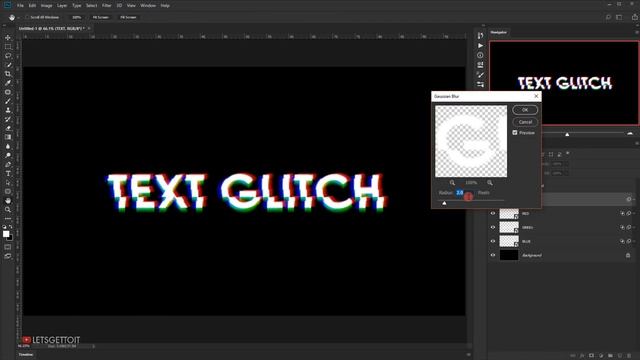Select the Lasso tool
Viewport: 640px width, 360px height.
coord(8,56)
